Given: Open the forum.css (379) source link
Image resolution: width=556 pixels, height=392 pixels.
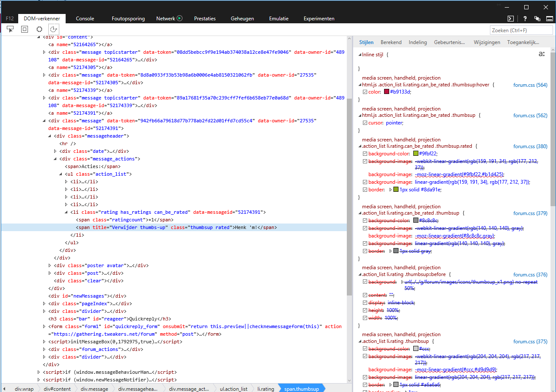Looking at the screenshot, I should (x=530, y=213).
